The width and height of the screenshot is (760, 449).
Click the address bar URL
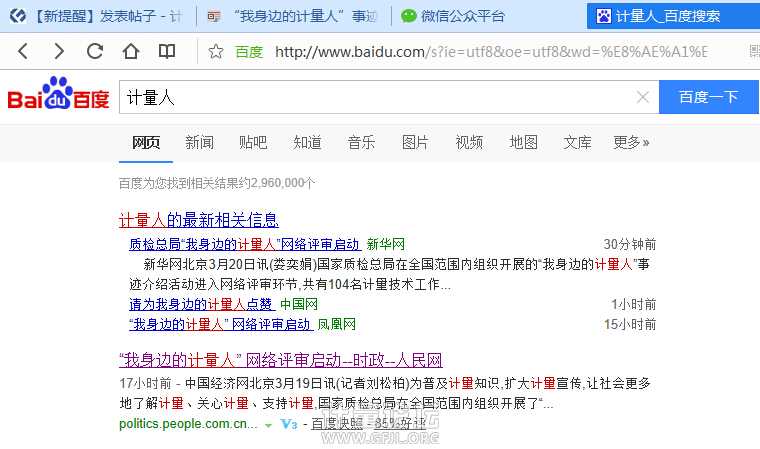(490, 52)
